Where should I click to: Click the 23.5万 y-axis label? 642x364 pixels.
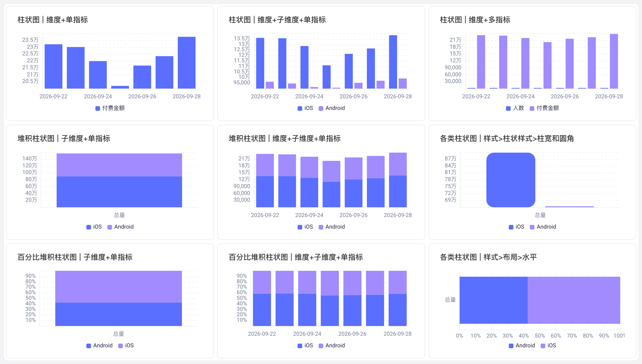click(30, 40)
